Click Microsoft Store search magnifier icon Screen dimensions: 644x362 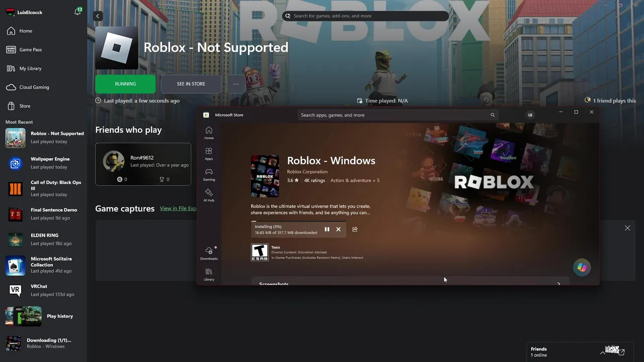click(x=493, y=115)
